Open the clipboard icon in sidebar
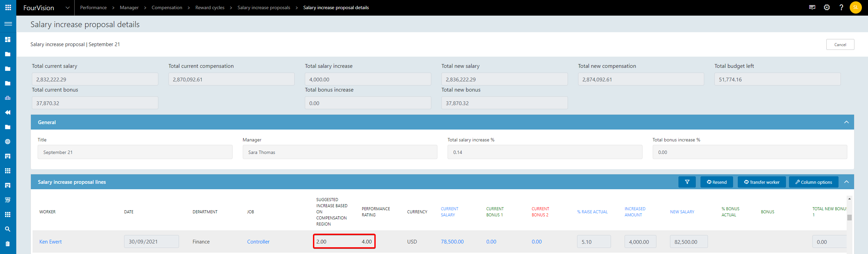868x254 pixels. coord(8,243)
